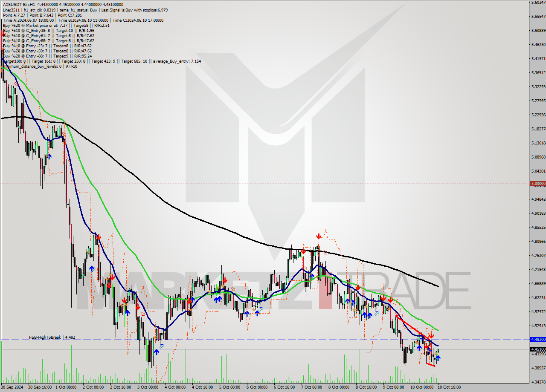
Task: Click the FSB-HighToBreak 4.482 label
Action: pos(52,337)
